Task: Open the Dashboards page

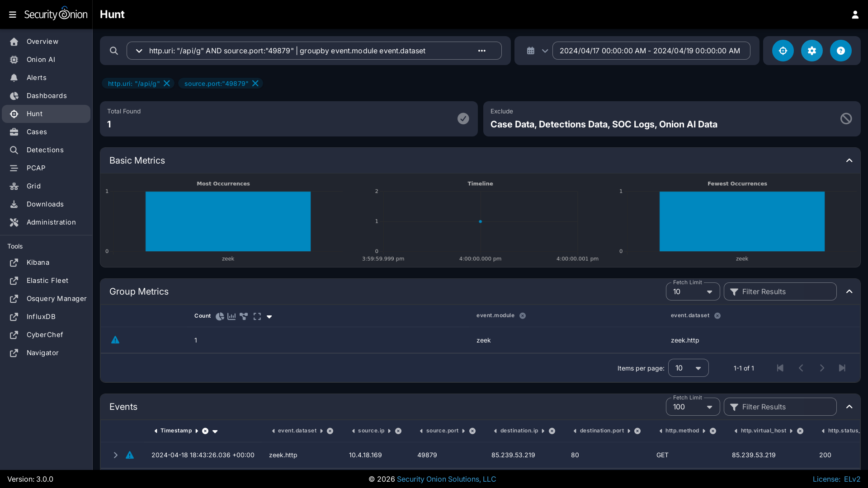Action: pos(46,96)
